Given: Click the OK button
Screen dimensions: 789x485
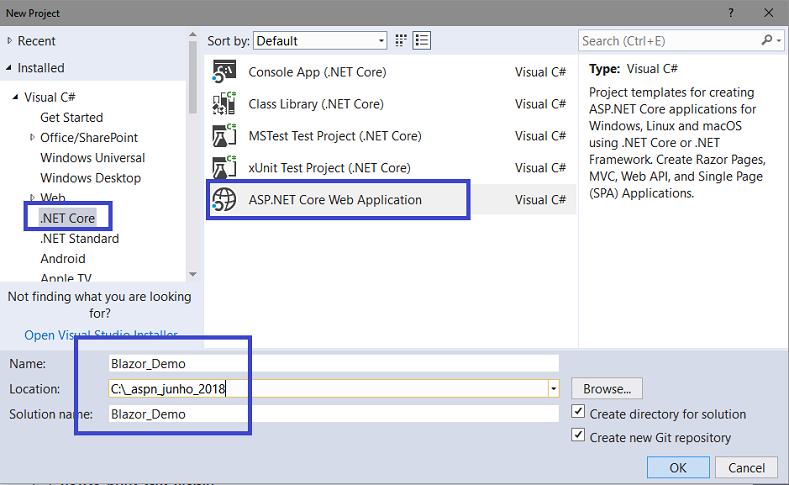Looking at the screenshot, I should [x=678, y=467].
